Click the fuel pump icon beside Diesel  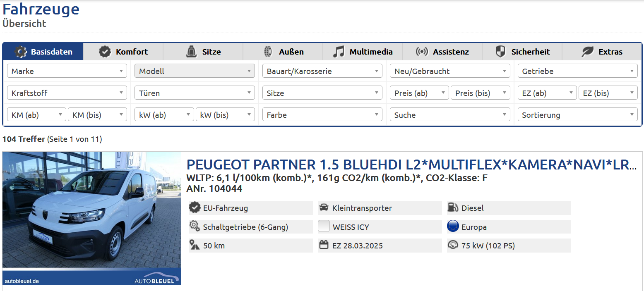pos(453,208)
